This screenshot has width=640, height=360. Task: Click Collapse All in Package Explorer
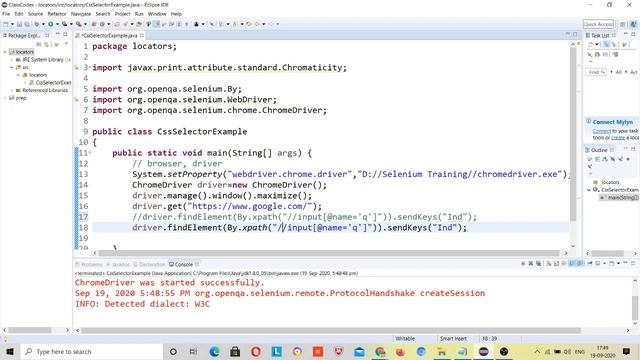click(39, 44)
